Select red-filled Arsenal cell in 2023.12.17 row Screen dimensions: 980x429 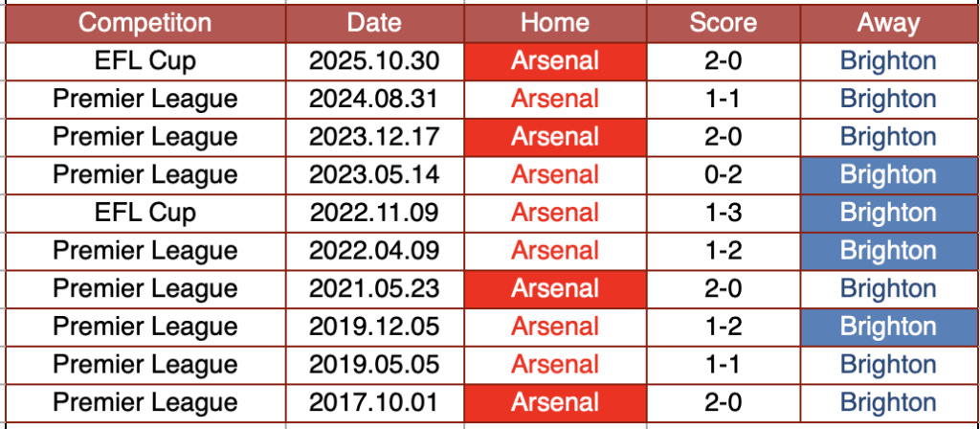click(555, 137)
